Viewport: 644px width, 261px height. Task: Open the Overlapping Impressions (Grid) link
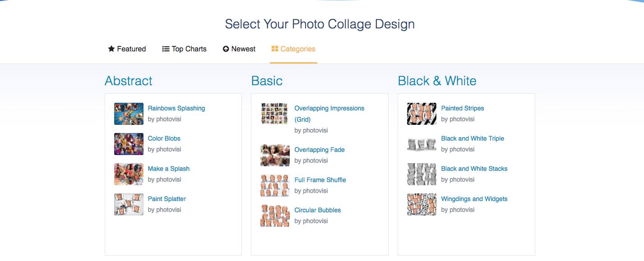(329, 114)
